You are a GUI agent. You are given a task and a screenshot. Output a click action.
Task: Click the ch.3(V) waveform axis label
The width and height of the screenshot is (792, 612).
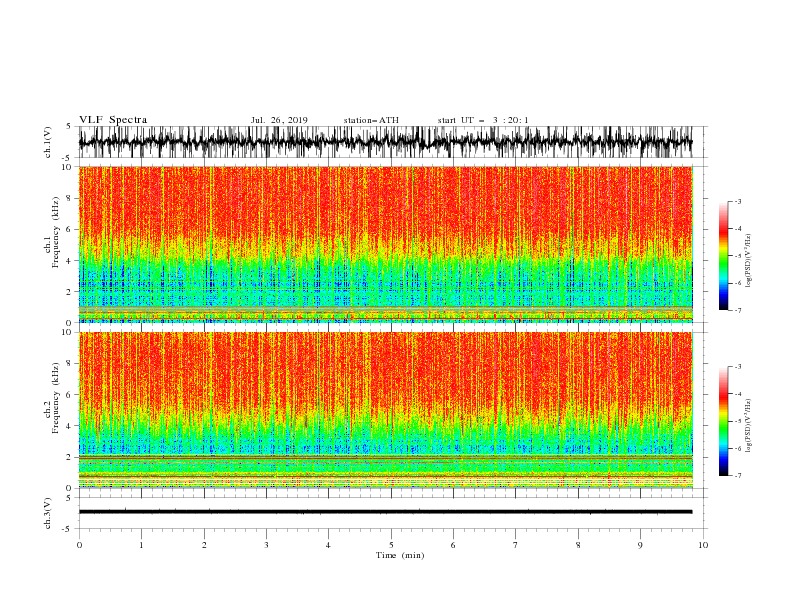click(48, 513)
